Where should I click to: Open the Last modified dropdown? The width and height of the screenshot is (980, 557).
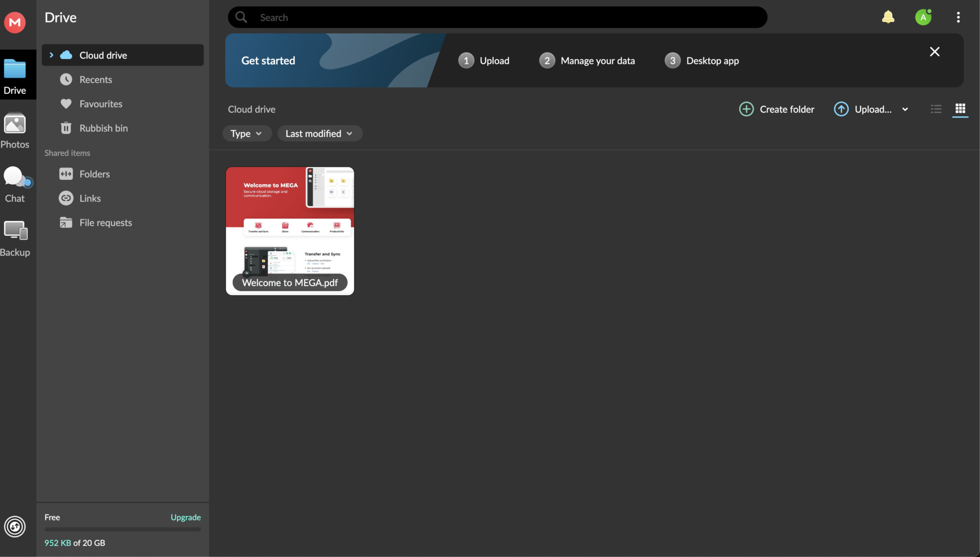tap(320, 133)
